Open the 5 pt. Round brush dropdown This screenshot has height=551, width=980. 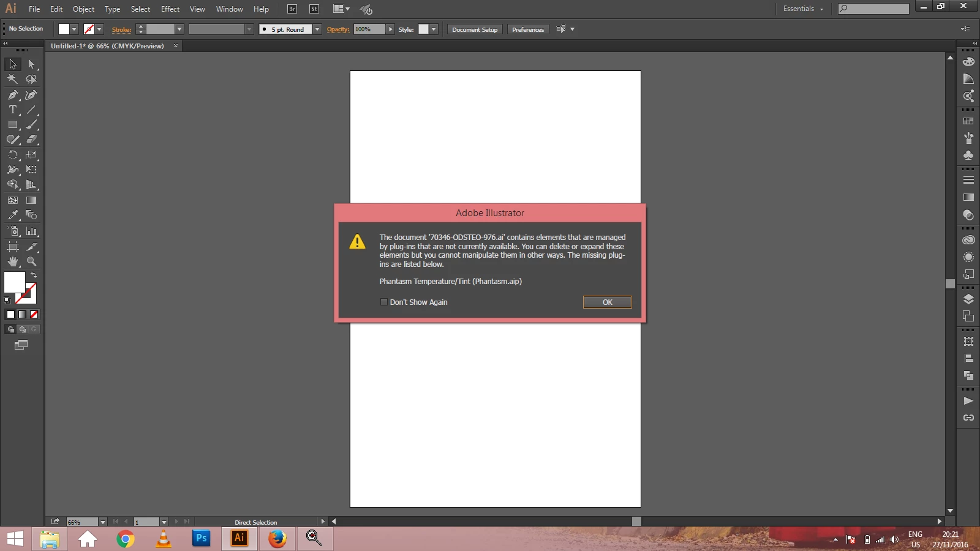tap(317, 29)
